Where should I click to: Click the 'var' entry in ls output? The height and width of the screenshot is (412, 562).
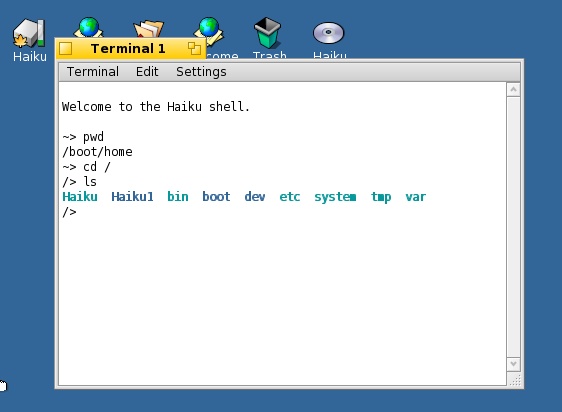tap(416, 197)
